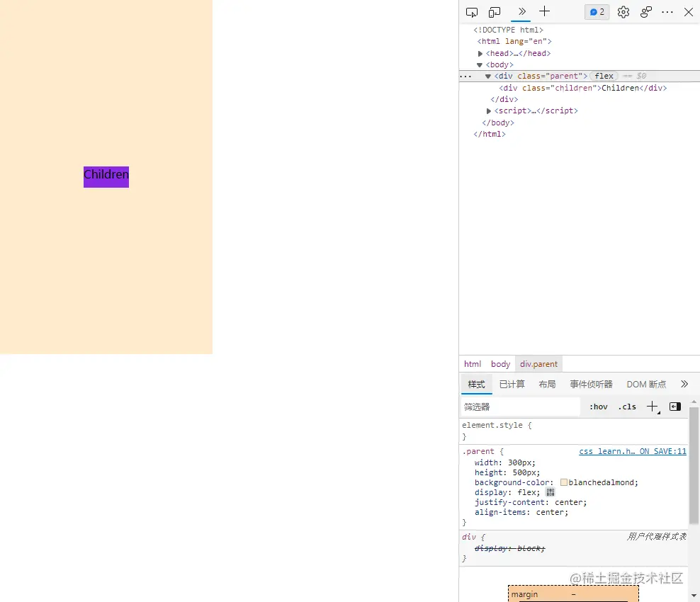700x602 pixels.
Task: Open the flexbox editor icon beside display: flex
Action: (551, 492)
